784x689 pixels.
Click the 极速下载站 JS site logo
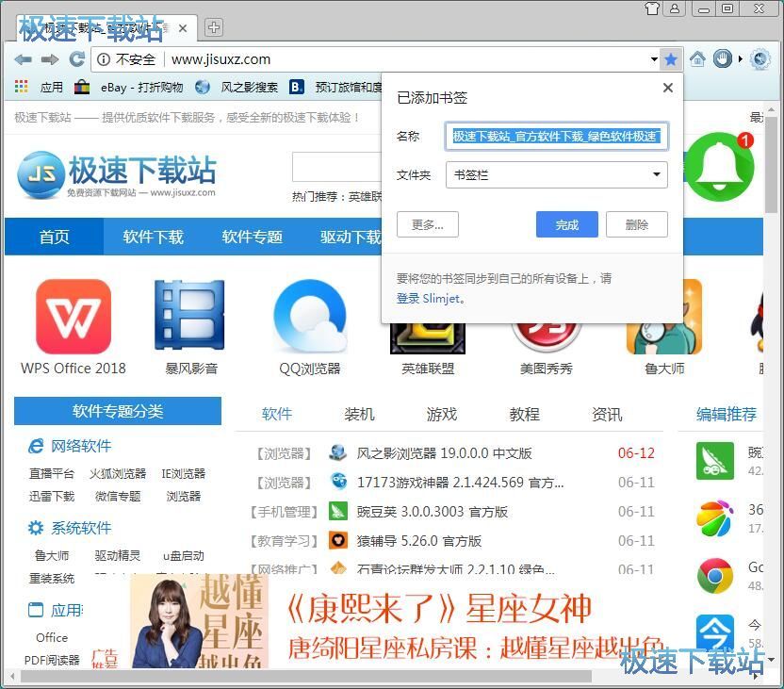pyautogui.click(x=117, y=175)
